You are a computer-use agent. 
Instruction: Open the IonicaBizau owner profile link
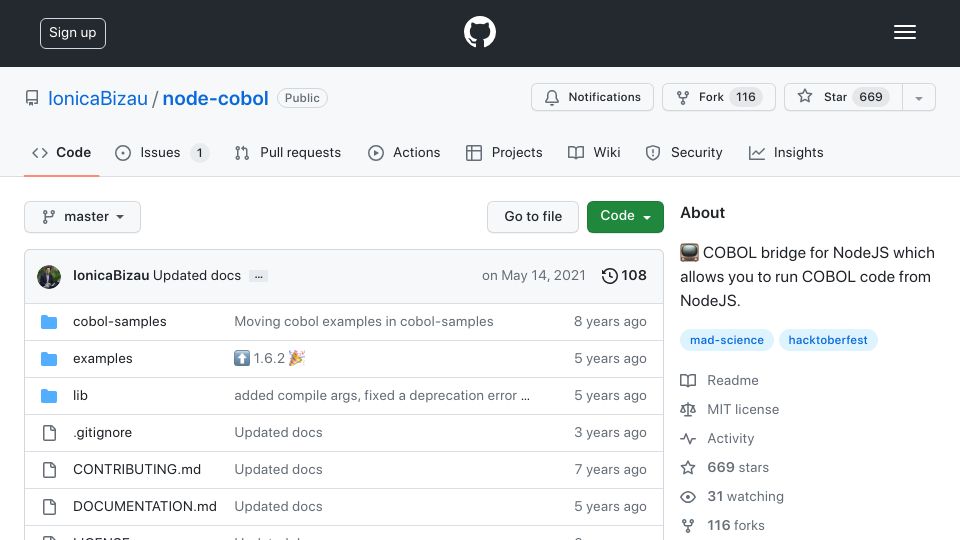pos(98,98)
